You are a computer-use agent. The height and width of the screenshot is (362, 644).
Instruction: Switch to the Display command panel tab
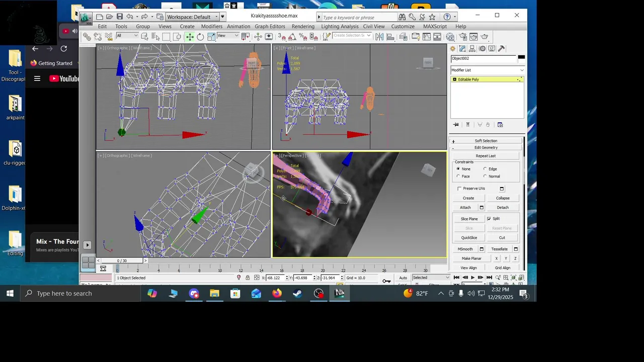click(492, 49)
